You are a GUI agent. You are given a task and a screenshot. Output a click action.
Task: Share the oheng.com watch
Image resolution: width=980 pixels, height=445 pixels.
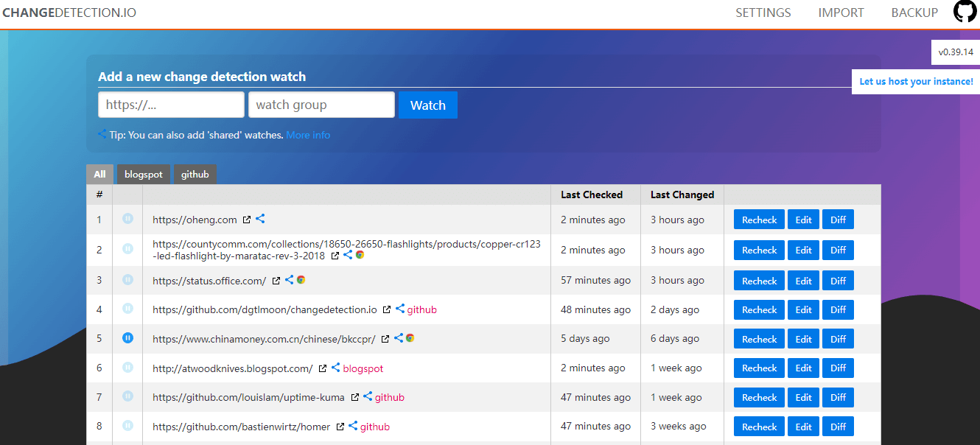(260, 219)
